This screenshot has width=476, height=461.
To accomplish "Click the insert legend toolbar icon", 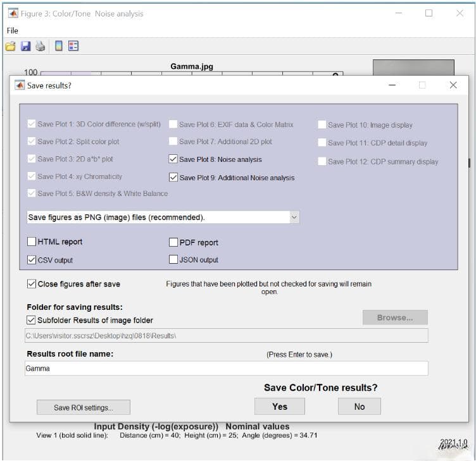I will [73, 46].
